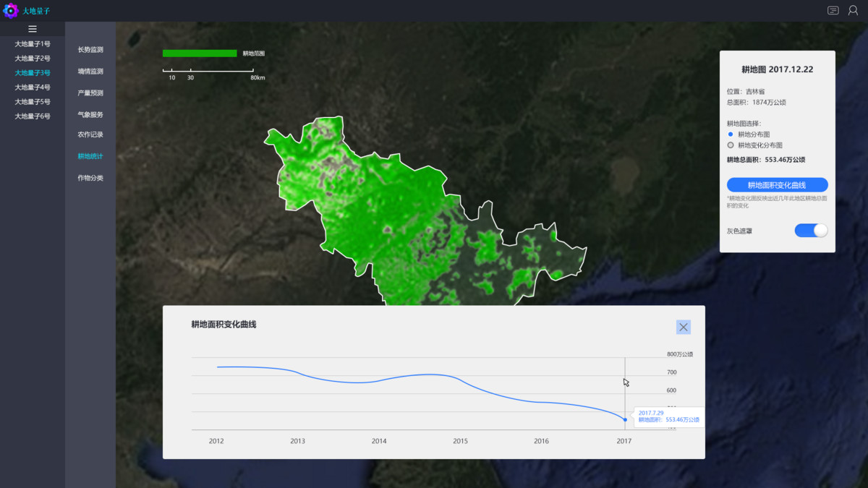Close the 耕地面积变化曲线 chart panel
The width and height of the screenshot is (868, 488).
[683, 327]
